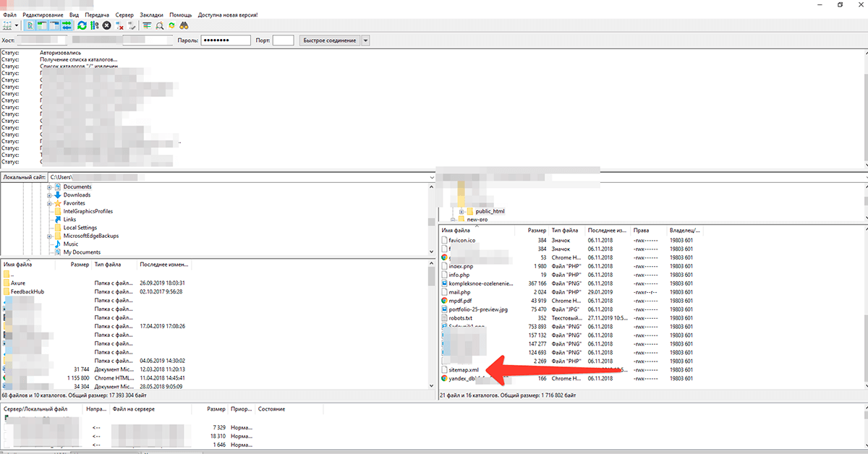Viewport: 868px width, 454px height.
Task: Open directory listing filters icon
Action: point(147,25)
